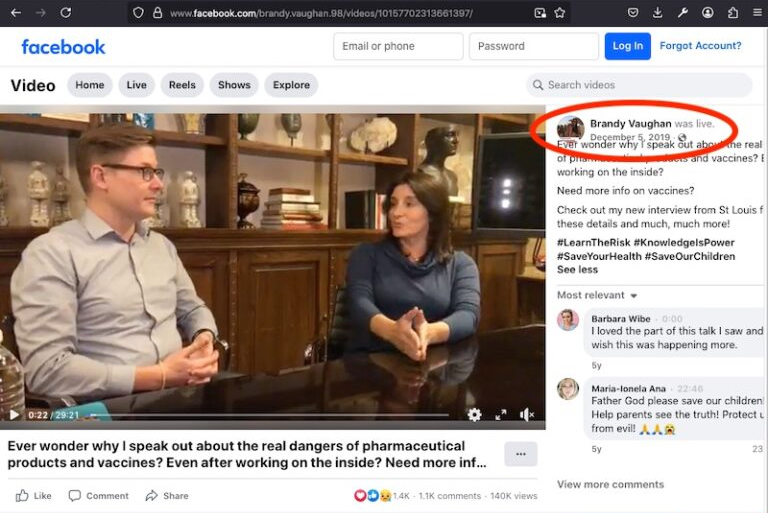Jump to 22:46 timestamp in Maria's comment

[690, 389]
